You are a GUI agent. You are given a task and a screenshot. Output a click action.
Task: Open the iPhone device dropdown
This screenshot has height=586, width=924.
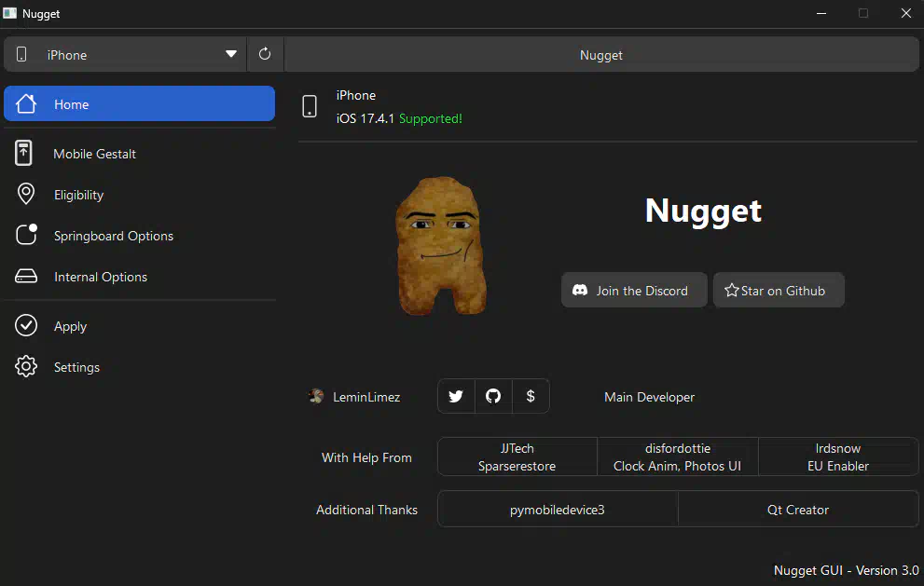(x=125, y=55)
